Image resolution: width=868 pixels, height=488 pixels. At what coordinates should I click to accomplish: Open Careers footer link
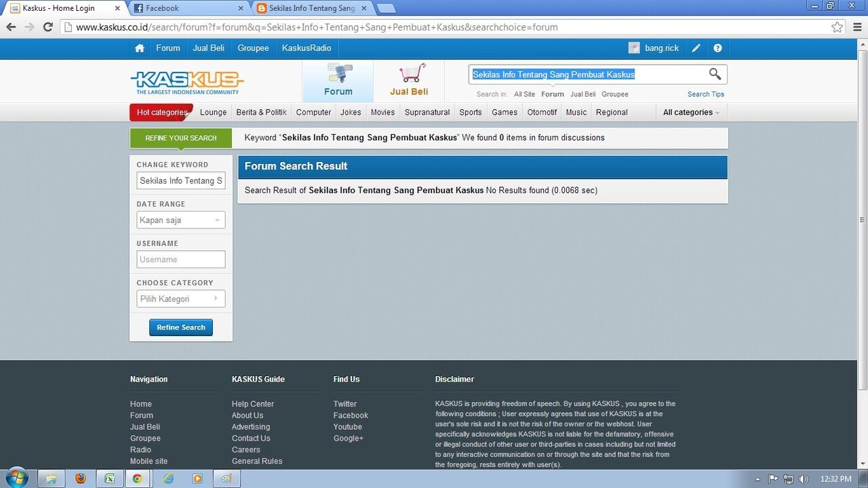coord(245,450)
